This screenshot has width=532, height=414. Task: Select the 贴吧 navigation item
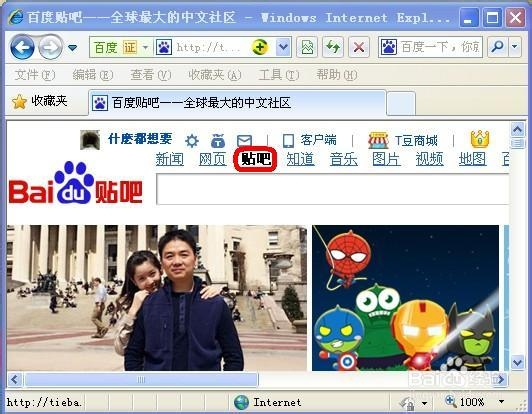[x=256, y=158]
